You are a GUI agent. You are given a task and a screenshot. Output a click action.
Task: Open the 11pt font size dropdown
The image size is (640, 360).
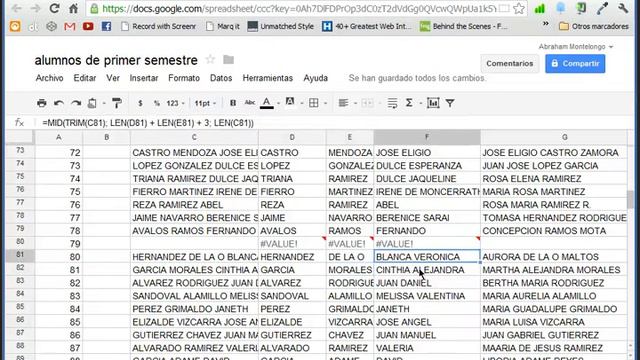pyautogui.click(x=205, y=103)
